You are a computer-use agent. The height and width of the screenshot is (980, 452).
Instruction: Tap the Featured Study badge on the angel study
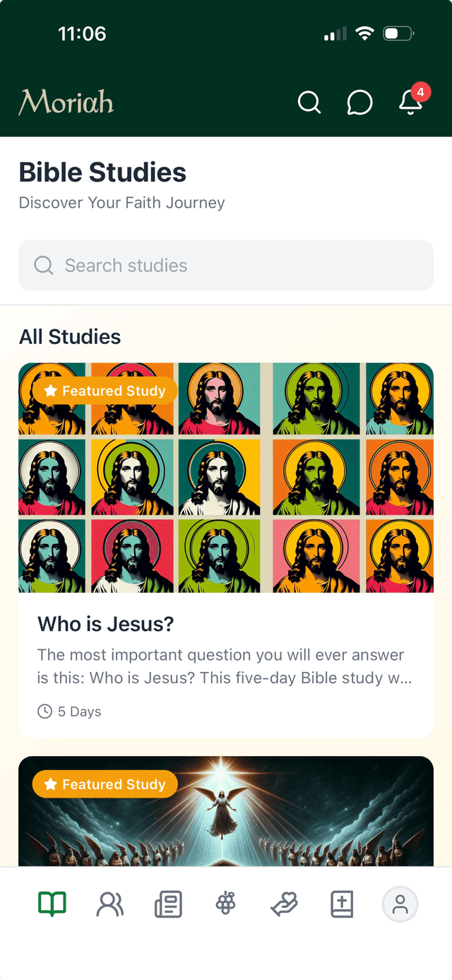tap(105, 784)
